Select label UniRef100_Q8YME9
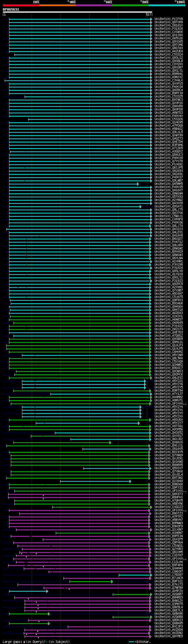 point(169,636)
